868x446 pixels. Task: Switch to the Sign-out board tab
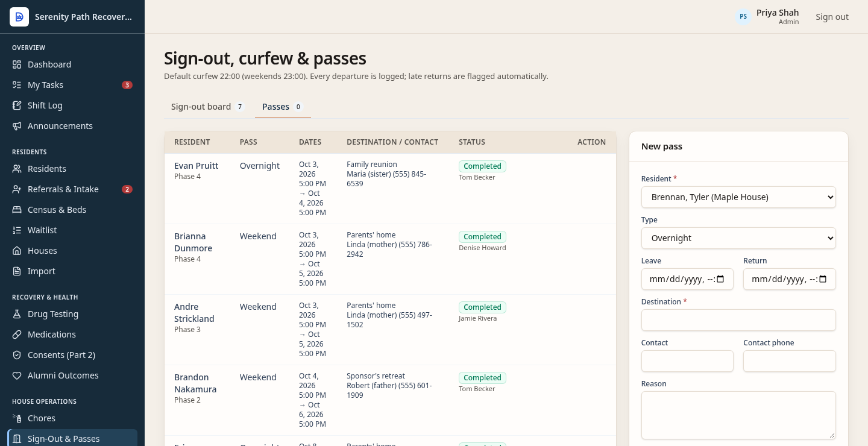pyautogui.click(x=209, y=107)
